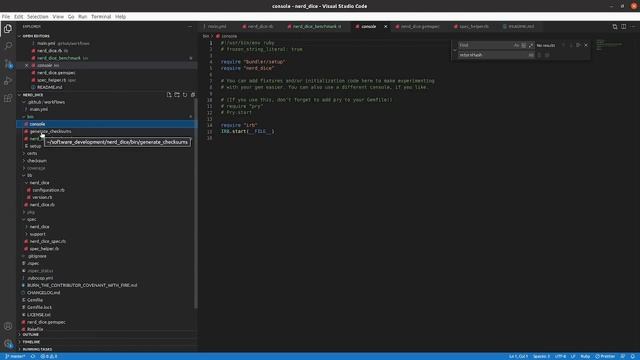Close the find widget
Image resolution: width=640 pixels, height=360 pixels.
586,45
